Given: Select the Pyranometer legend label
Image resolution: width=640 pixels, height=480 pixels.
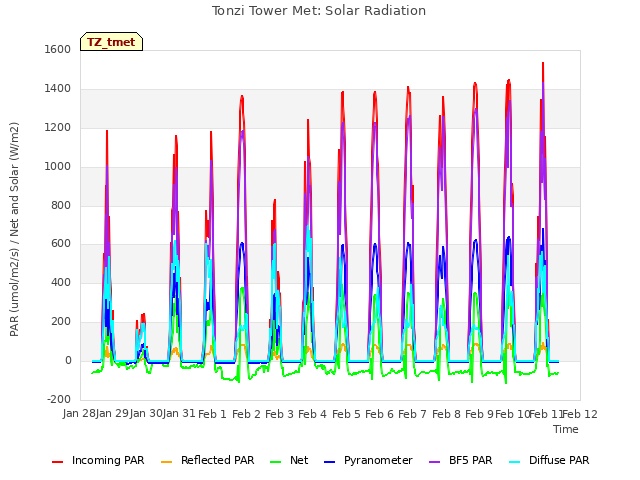Looking at the screenshot, I should [x=378, y=460].
